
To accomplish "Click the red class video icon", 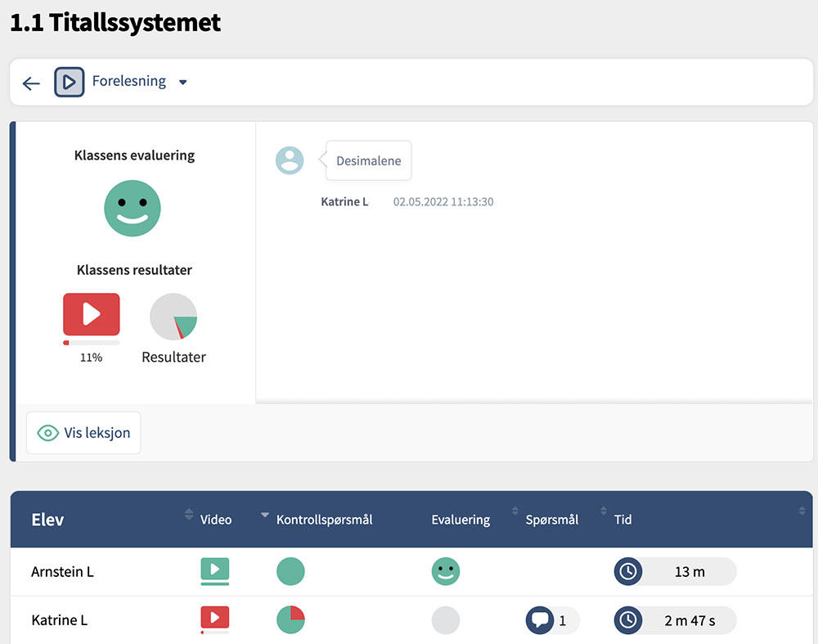I will pyautogui.click(x=92, y=314).
